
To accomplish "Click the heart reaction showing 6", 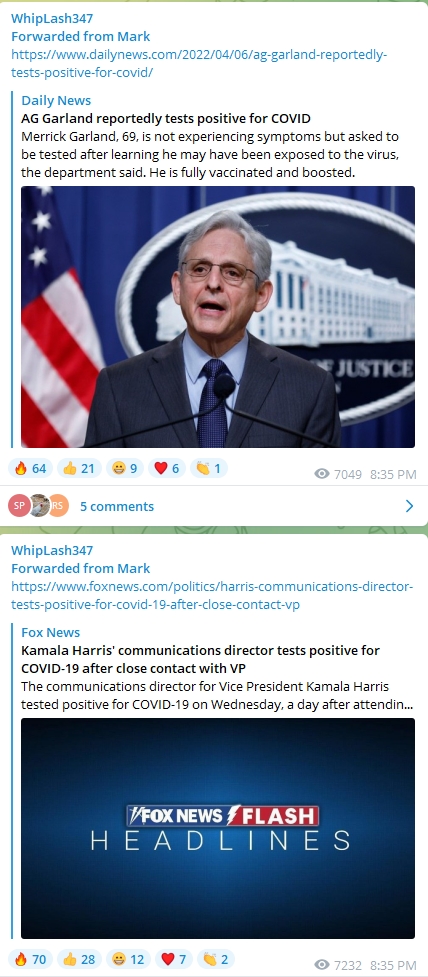I will pyautogui.click(x=167, y=468).
